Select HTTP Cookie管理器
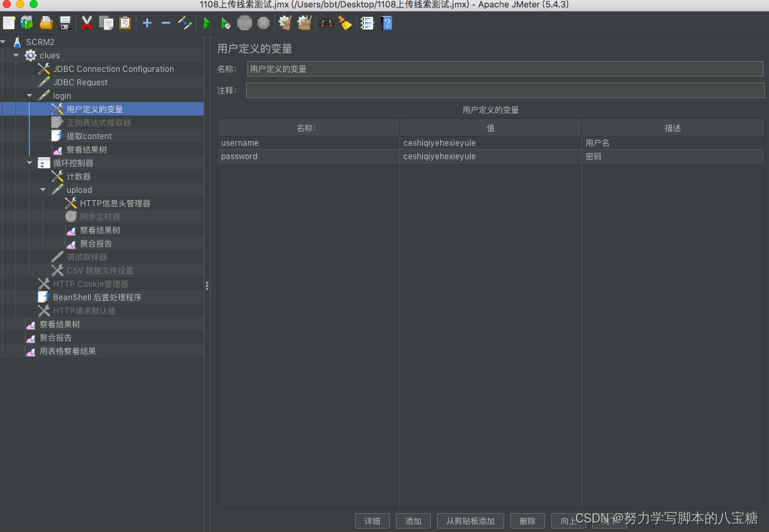 tap(90, 283)
